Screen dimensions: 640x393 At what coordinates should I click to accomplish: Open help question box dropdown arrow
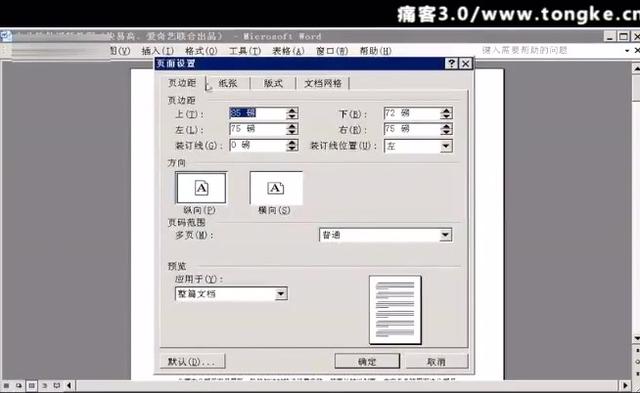coord(627,51)
